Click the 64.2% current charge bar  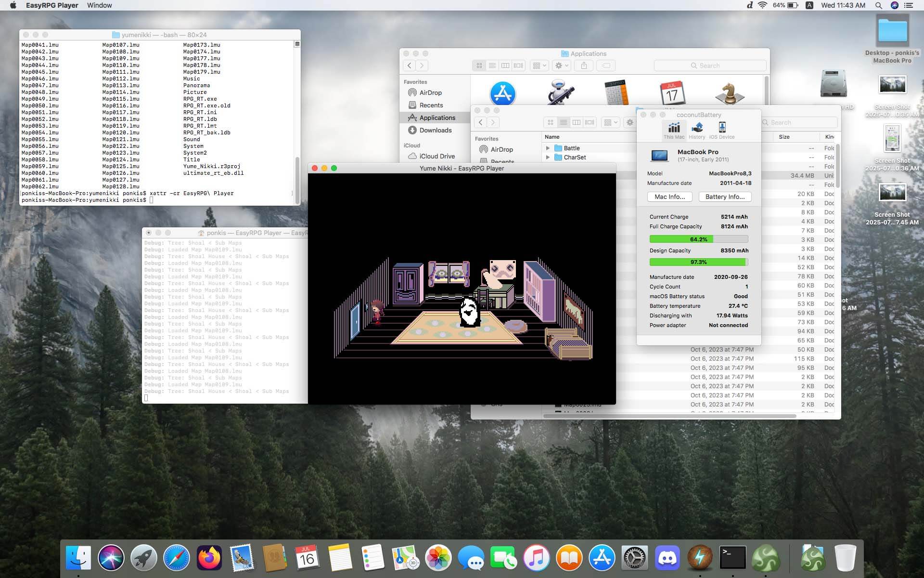point(699,239)
